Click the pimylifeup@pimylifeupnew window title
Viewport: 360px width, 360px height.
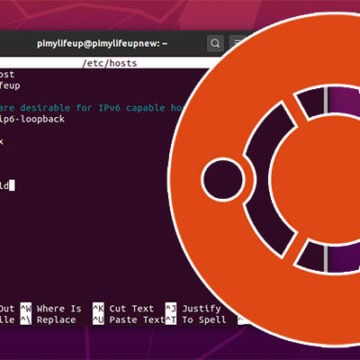[x=102, y=44]
